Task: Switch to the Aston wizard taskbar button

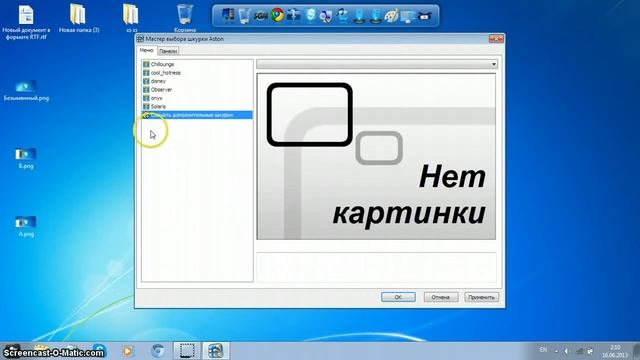Action: (216, 351)
